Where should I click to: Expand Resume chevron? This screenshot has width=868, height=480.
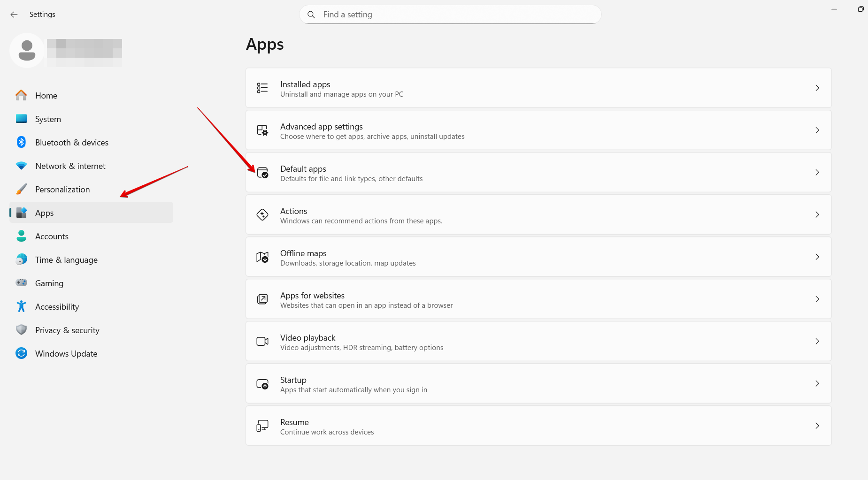pos(817,426)
